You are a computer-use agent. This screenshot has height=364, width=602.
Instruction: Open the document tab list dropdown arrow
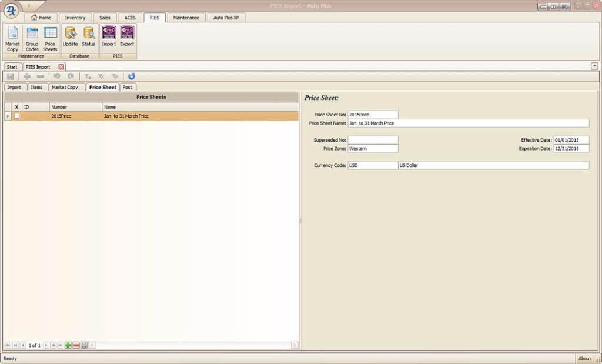594,66
